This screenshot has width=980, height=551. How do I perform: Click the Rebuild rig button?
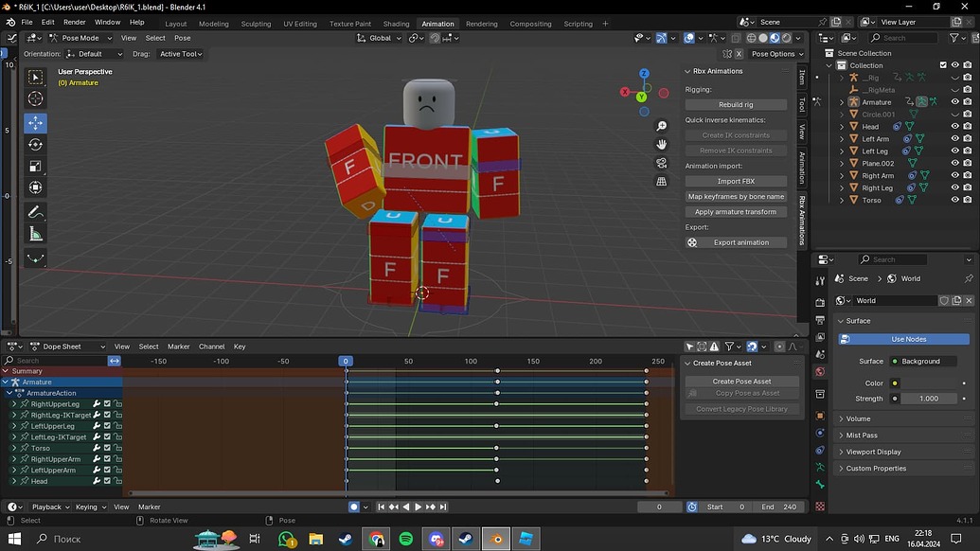(x=736, y=104)
